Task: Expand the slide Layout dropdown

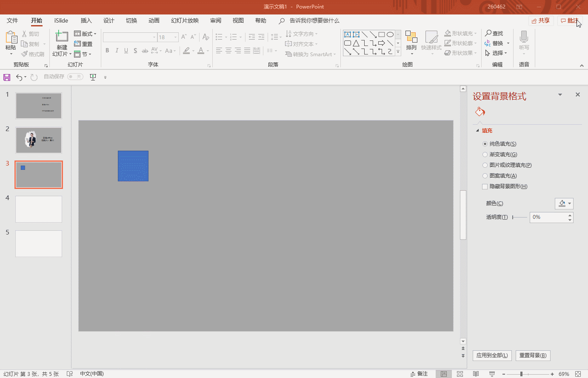Action: (x=85, y=34)
